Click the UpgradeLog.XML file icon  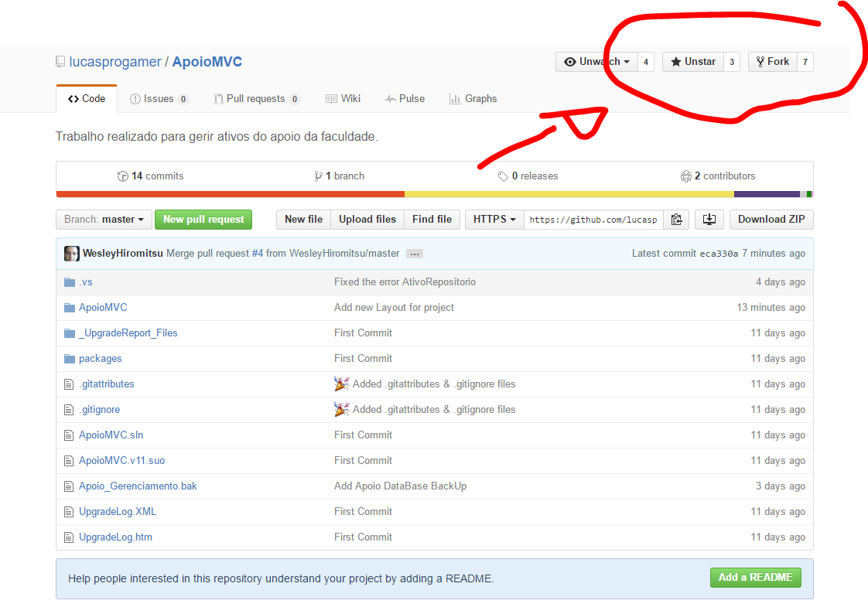69,512
